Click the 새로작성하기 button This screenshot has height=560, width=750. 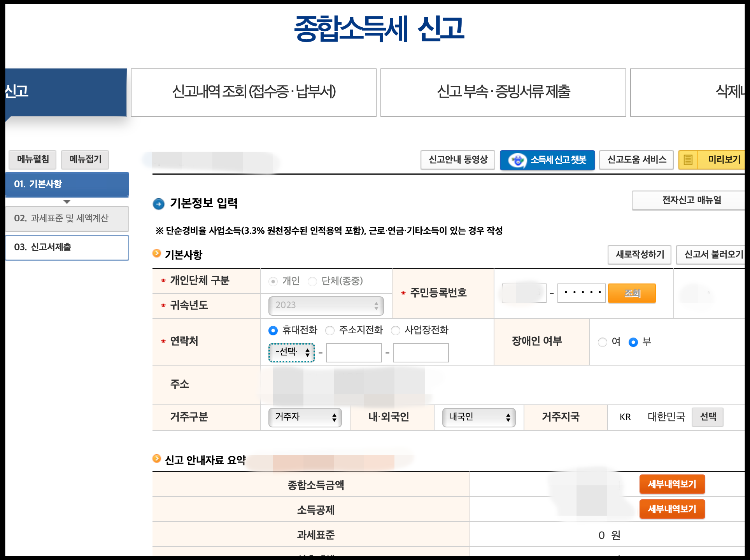coord(640,255)
